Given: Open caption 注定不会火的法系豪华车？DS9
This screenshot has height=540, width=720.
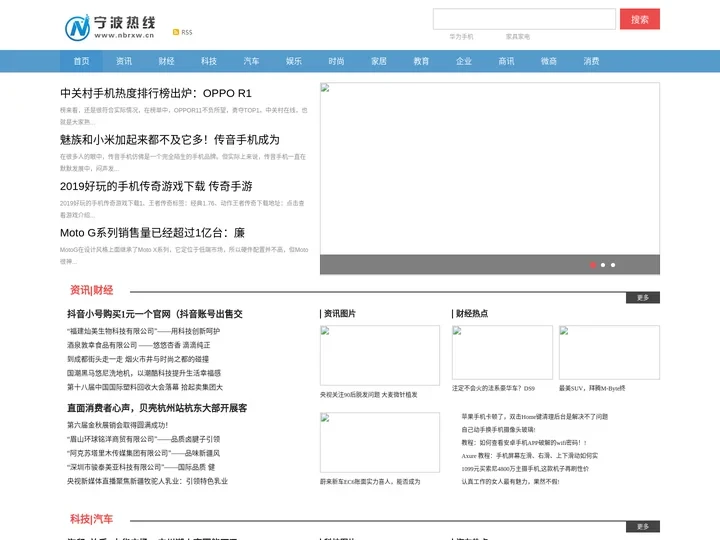Looking at the screenshot, I should 494,388.
